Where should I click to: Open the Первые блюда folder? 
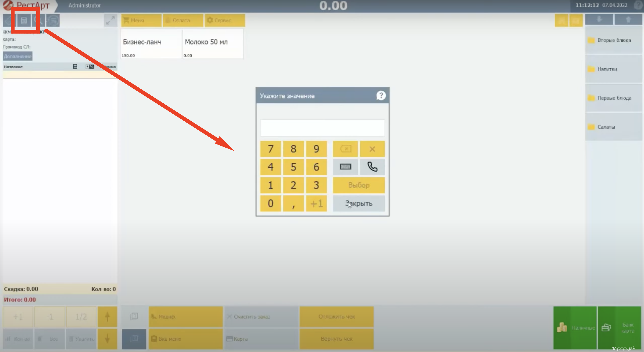click(614, 98)
